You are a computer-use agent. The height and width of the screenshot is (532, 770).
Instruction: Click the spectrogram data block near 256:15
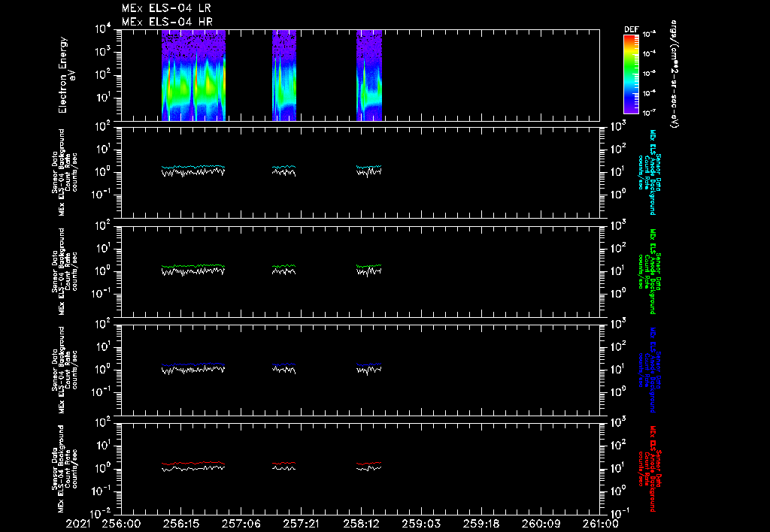193,75
